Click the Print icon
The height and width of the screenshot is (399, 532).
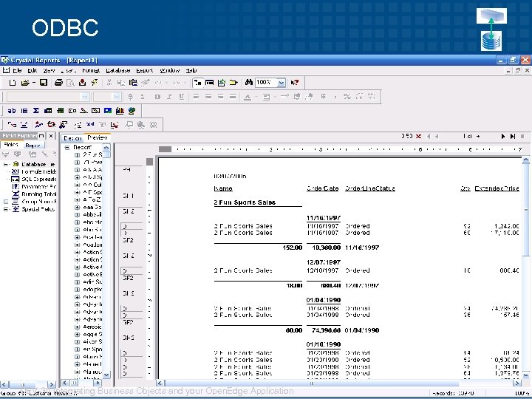click(x=58, y=83)
